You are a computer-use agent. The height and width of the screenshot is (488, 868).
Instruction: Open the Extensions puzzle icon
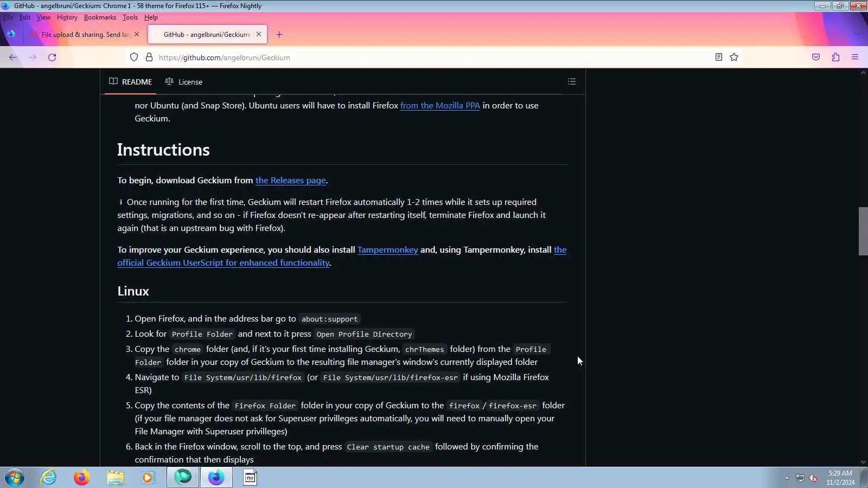tap(835, 57)
